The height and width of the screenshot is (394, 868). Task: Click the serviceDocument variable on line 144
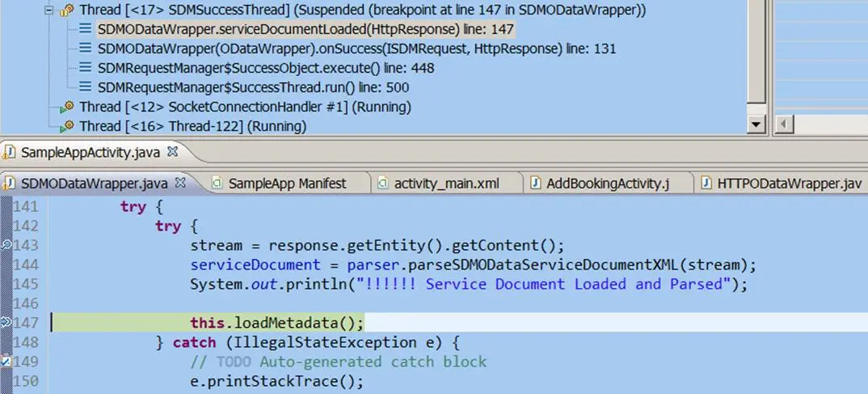pyautogui.click(x=255, y=265)
